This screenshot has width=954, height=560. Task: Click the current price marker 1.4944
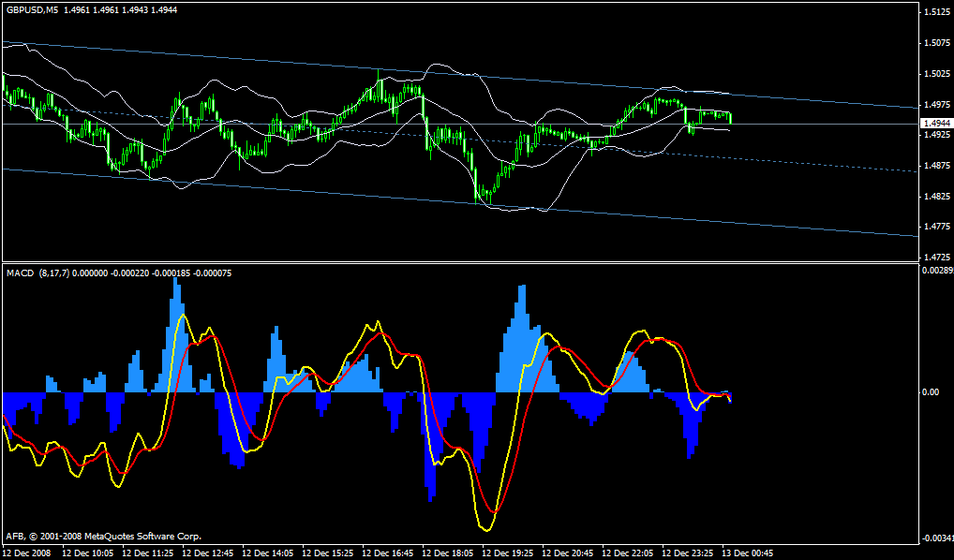pyautogui.click(x=935, y=124)
